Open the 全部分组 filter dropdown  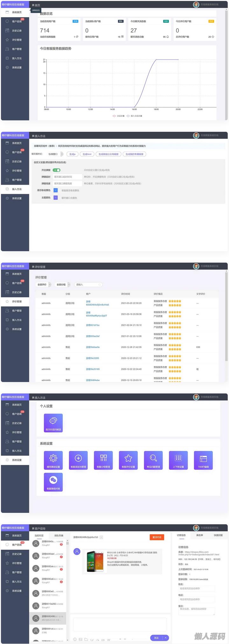63,285
